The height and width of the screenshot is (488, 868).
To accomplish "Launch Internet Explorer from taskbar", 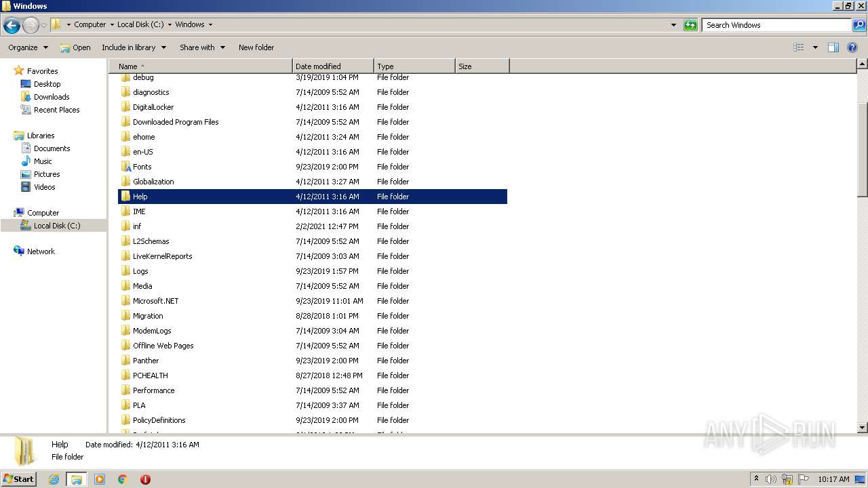I will point(54,479).
